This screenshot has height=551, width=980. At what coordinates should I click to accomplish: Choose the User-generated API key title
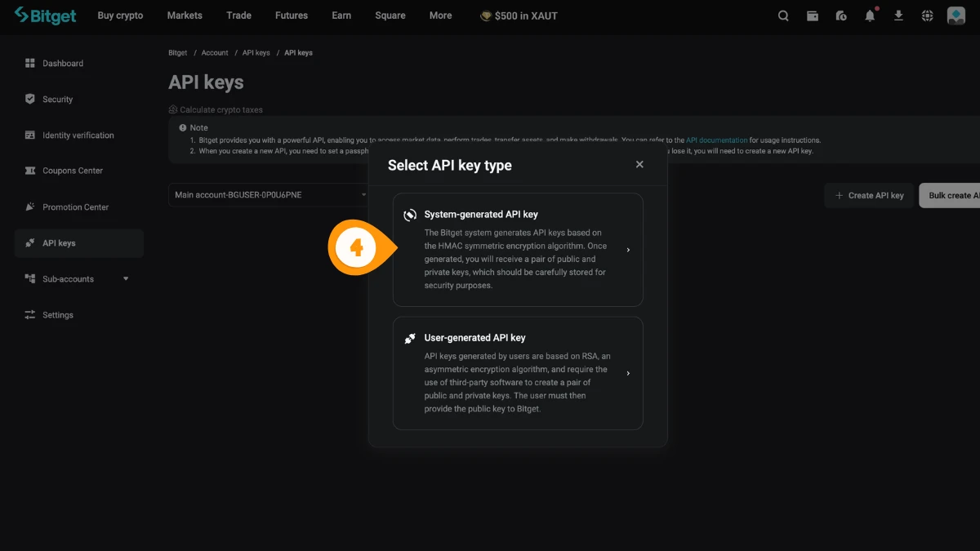pos(474,338)
